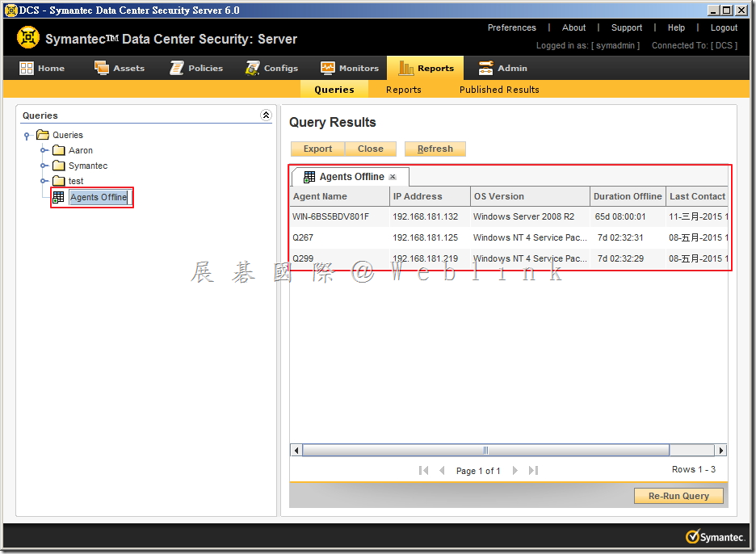This screenshot has width=756, height=554.
Task: Click the Symantec logo in header
Action: coord(28,38)
